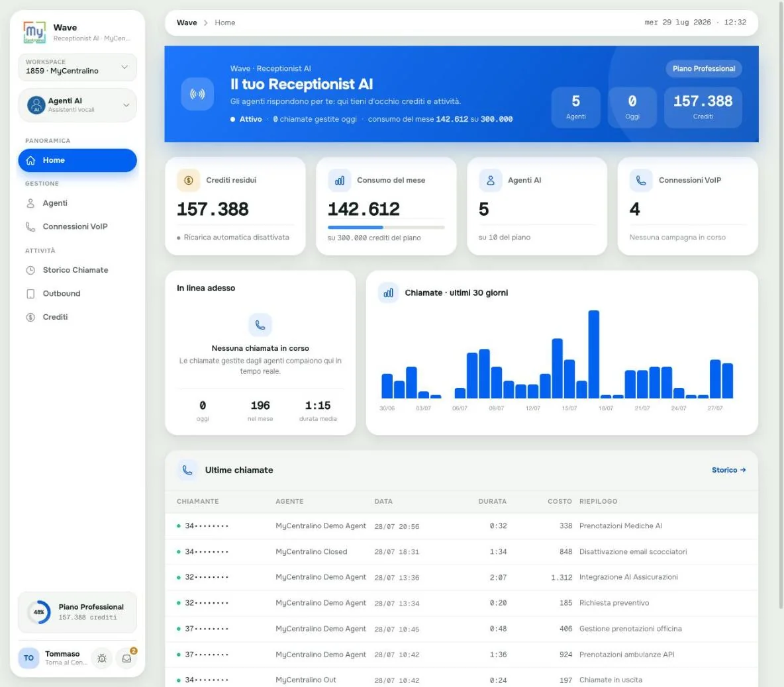Viewport: 784px width, 687px height.
Task: Click the phone icon beside Ultime chiamate
Action: pos(187,470)
